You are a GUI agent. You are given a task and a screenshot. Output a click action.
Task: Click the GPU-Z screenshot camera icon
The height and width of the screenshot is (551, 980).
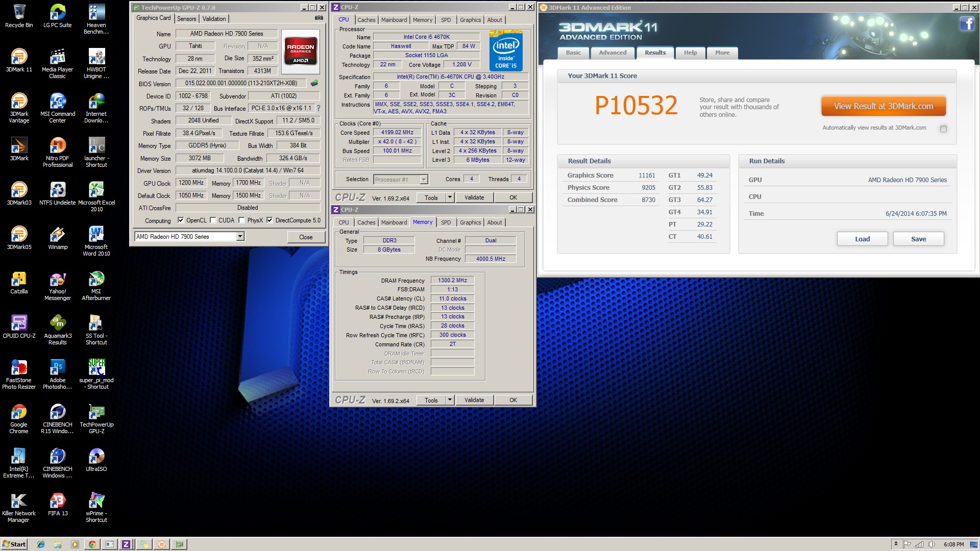319,18
